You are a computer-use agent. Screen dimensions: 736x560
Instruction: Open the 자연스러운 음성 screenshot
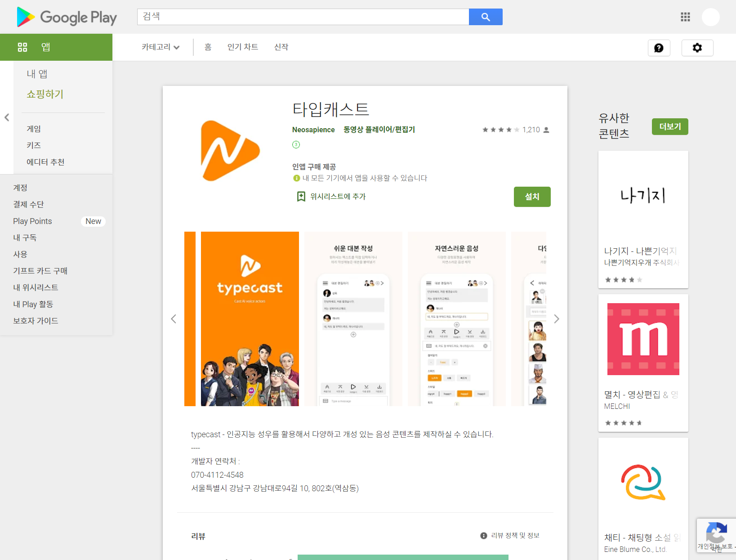[457, 319]
